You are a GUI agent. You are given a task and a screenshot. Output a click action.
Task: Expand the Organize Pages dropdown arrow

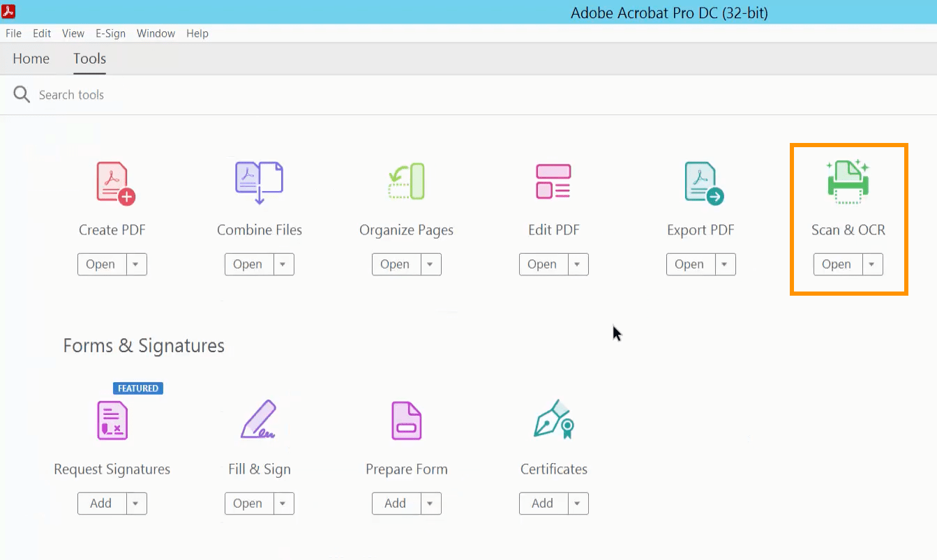430,264
